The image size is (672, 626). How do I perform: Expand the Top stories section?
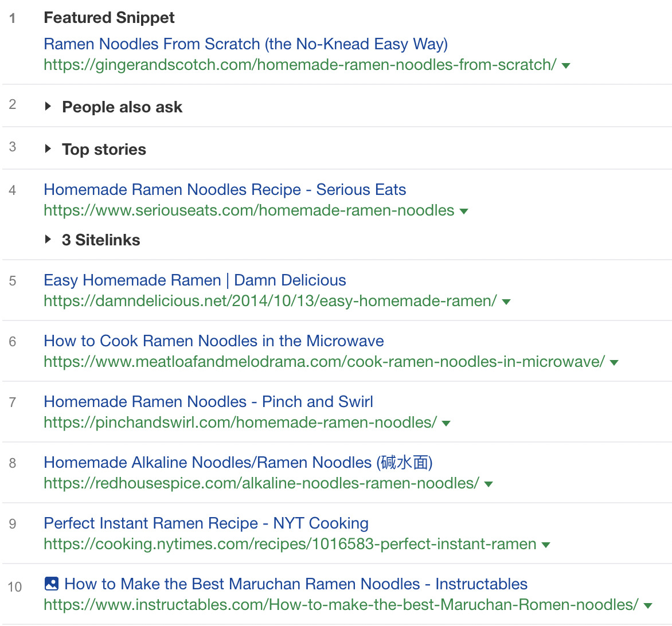pyautogui.click(x=48, y=149)
